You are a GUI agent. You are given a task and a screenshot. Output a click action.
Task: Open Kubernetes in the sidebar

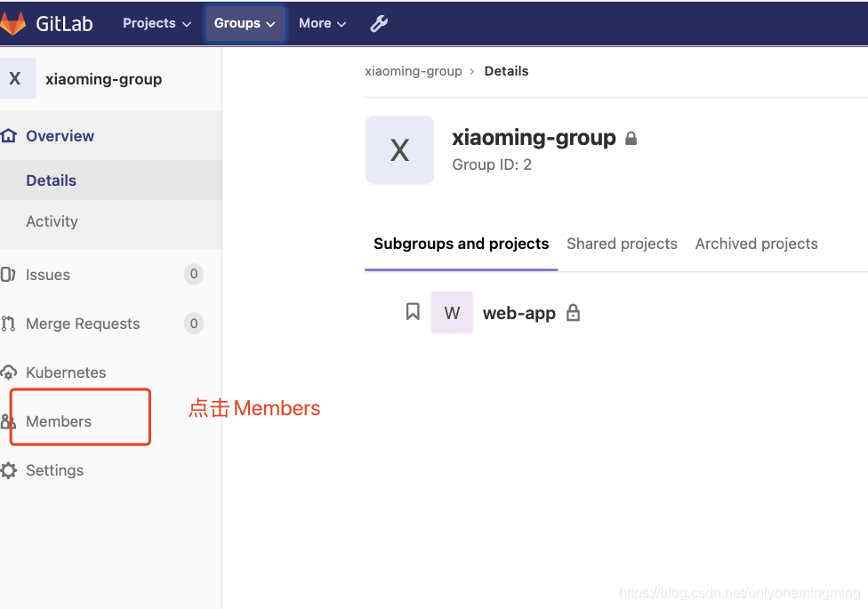point(110,373)
